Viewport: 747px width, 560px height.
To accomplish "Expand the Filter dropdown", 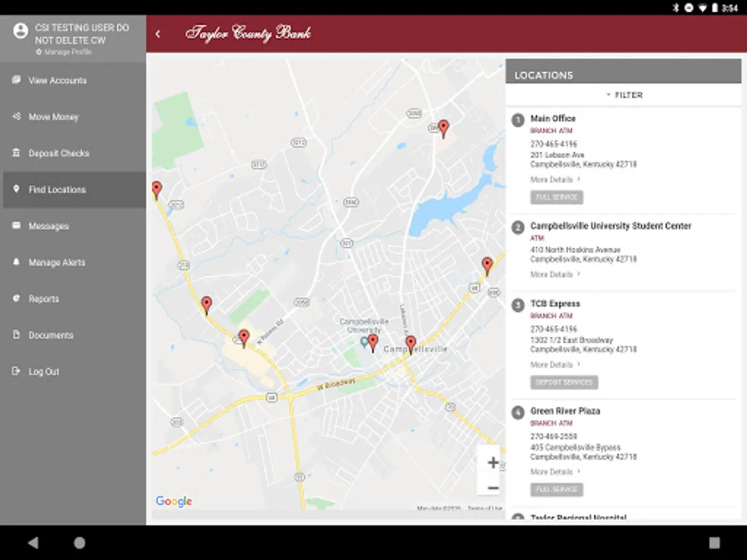I will point(624,95).
